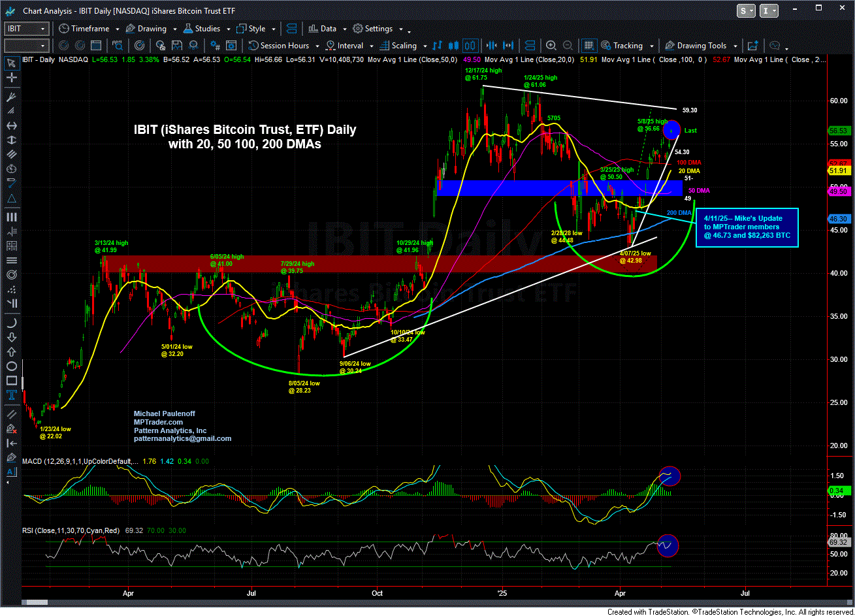Click the zoom out magnifier icon
Viewport: 855px width, 616px height.
click(568, 46)
